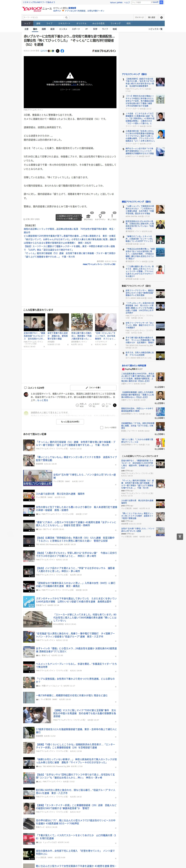Viewport: 186px width, 868px height.
Task: Open the 'みんなの意見' main tab
Action: [99, 24]
